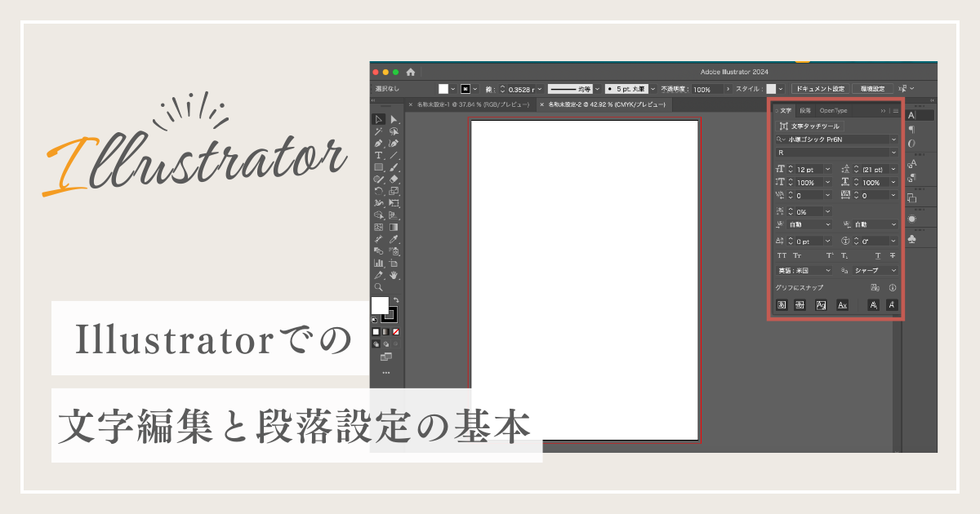The height and width of the screenshot is (514, 980).
Task: Activate the Perspective Grid tool
Action: [x=394, y=215]
